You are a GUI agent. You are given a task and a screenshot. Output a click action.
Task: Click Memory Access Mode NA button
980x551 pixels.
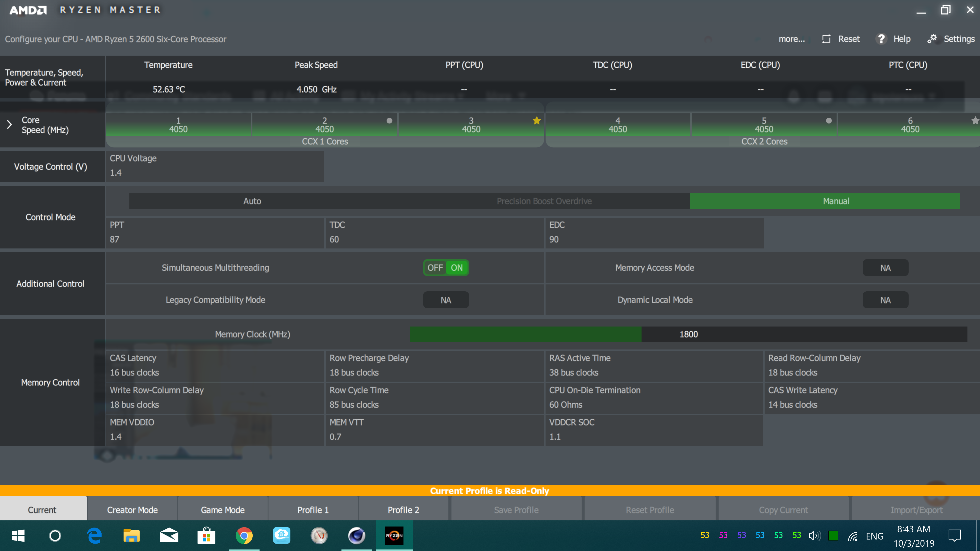(885, 268)
